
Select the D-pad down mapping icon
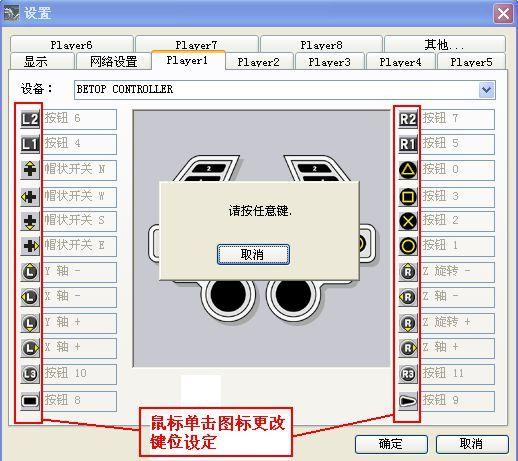(x=30, y=221)
